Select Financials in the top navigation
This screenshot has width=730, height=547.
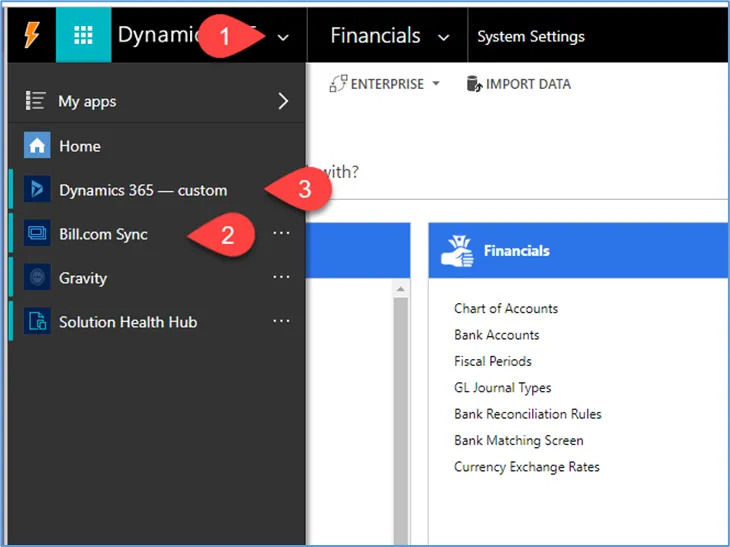pos(375,36)
